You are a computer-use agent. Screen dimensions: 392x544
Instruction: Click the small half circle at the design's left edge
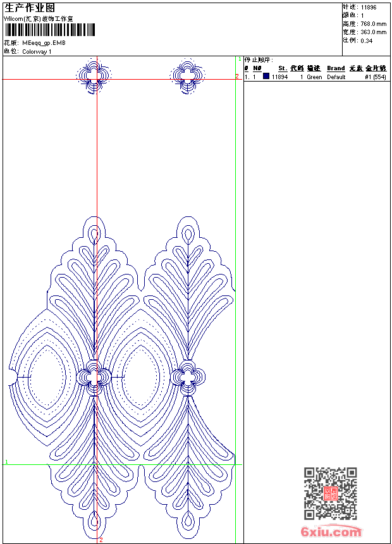(12, 377)
